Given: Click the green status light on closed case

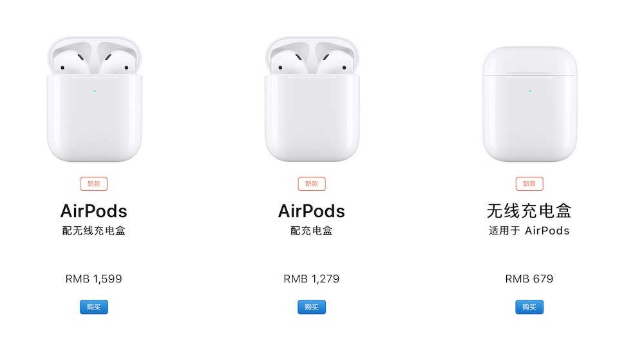Looking at the screenshot, I should click(x=529, y=91).
